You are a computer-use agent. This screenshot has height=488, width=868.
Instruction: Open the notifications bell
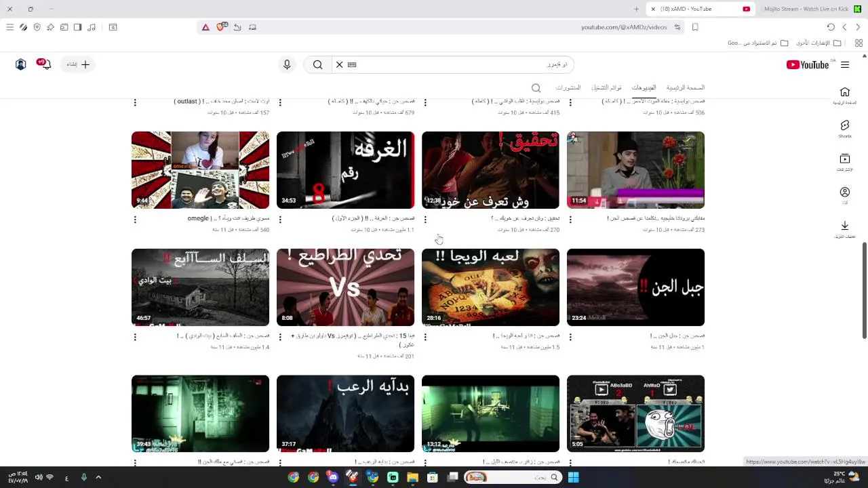[x=45, y=64]
